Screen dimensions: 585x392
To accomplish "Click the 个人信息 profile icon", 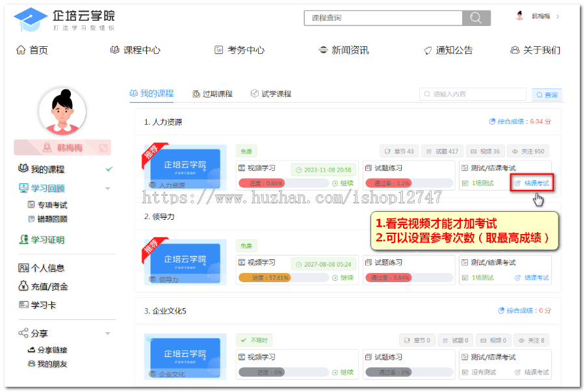I will pos(23,268).
